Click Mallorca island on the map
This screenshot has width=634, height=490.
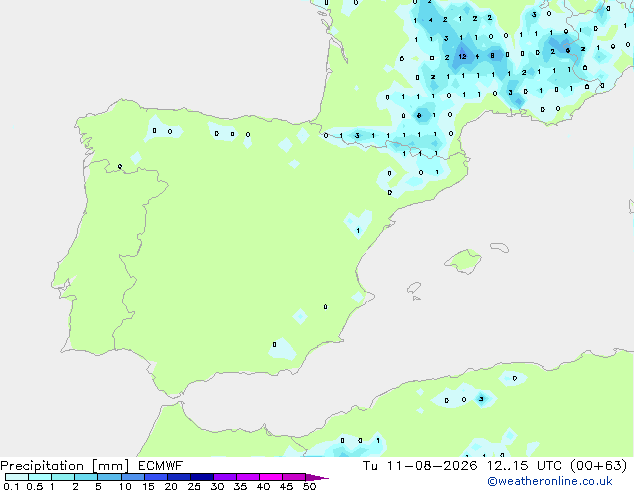464,261
